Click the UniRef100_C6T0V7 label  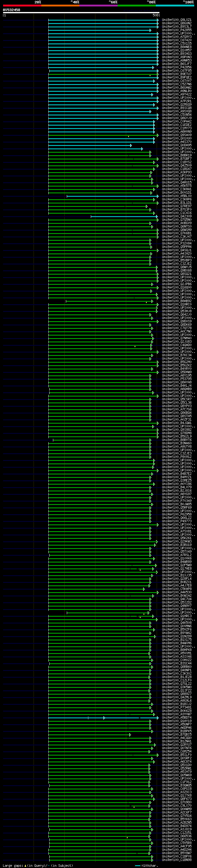point(176,81)
